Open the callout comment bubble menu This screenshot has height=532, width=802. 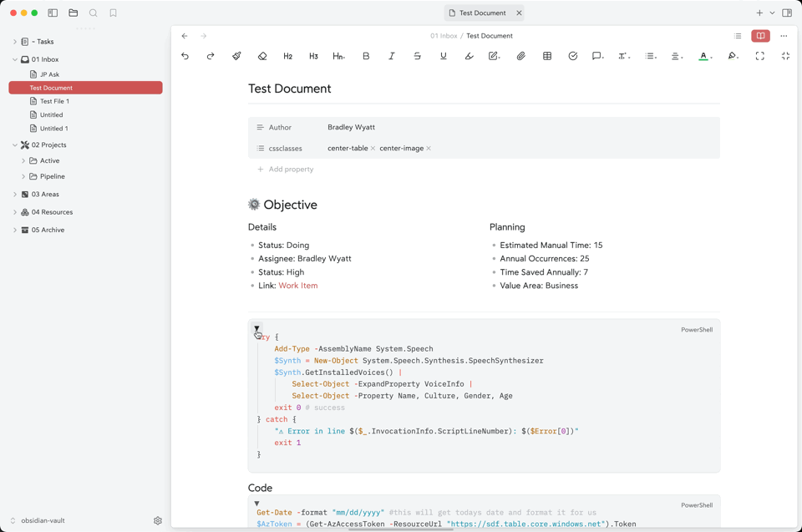(x=597, y=56)
